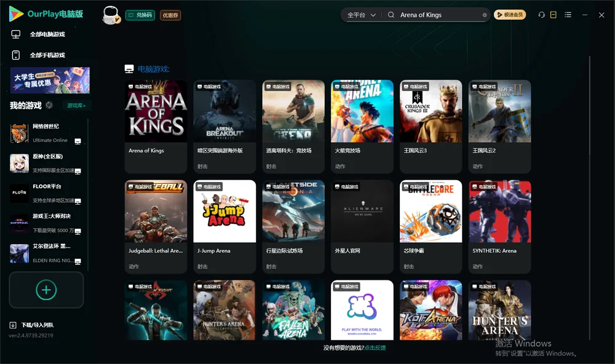This screenshot has height=364, width=615.
Task: Open the 暗区突围端游海外版 game card
Action: [x=224, y=126]
